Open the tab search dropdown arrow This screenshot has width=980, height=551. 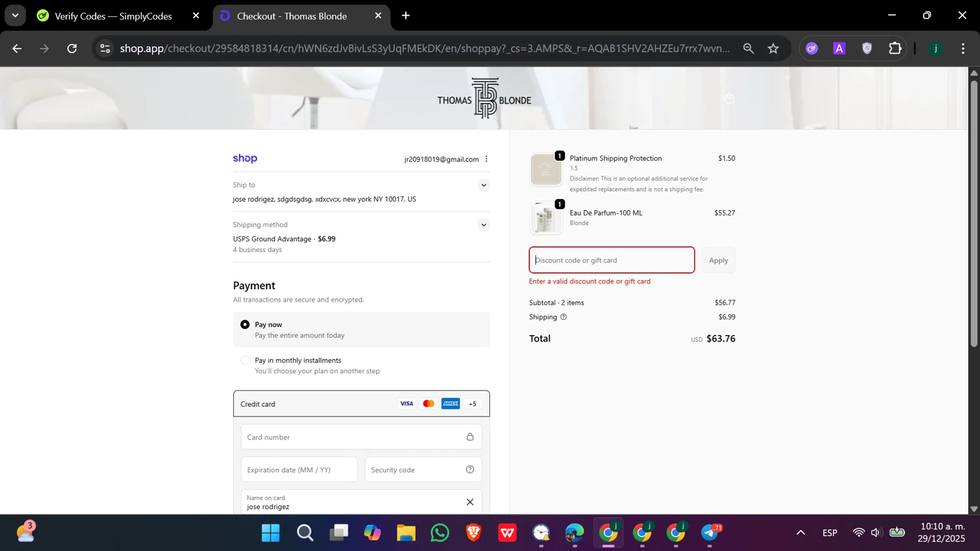pyautogui.click(x=15, y=16)
